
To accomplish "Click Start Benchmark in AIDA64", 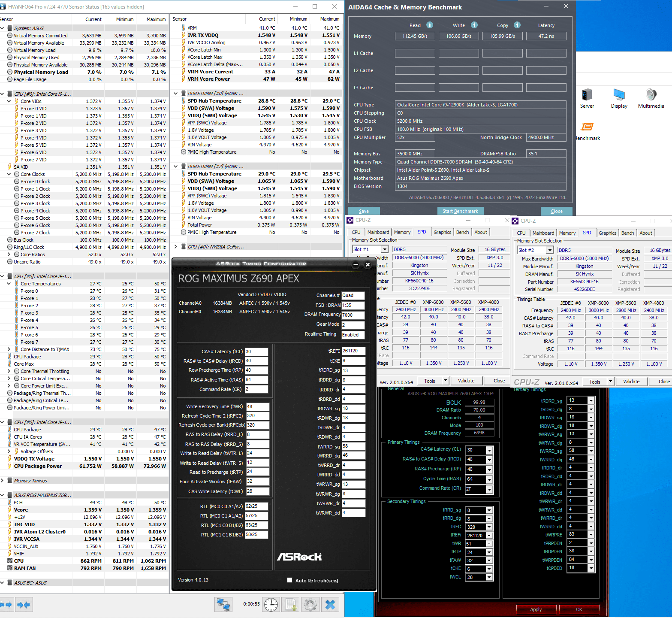I will [460, 211].
